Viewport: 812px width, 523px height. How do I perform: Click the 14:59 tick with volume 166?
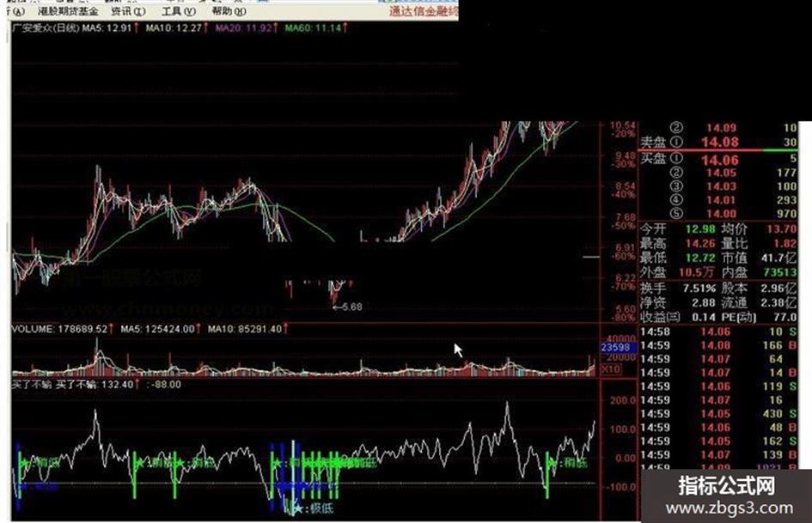point(719,345)
